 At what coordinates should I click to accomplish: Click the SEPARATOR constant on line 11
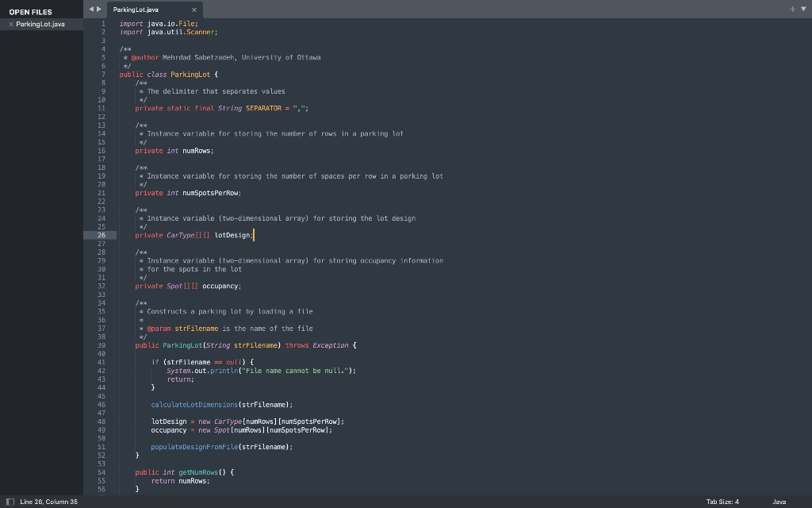263,108
